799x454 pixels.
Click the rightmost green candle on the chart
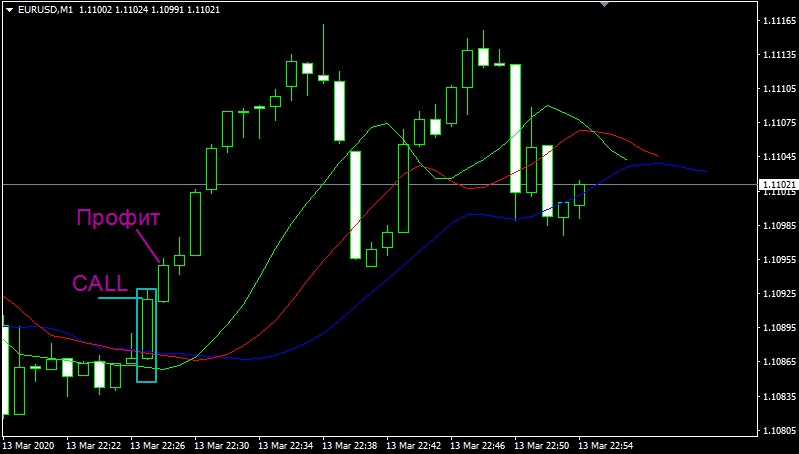pyautogui.click(x=579, y=193)
